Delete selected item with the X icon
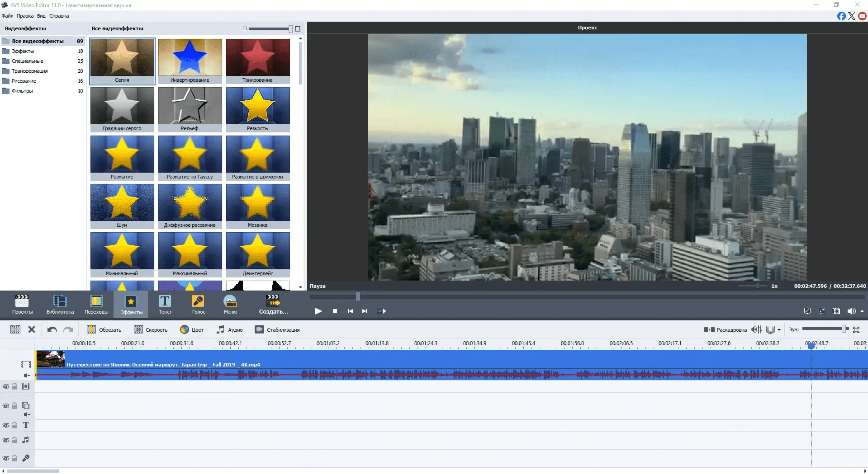The height and width of the screenshot is (474, 868). pos(32,329)
